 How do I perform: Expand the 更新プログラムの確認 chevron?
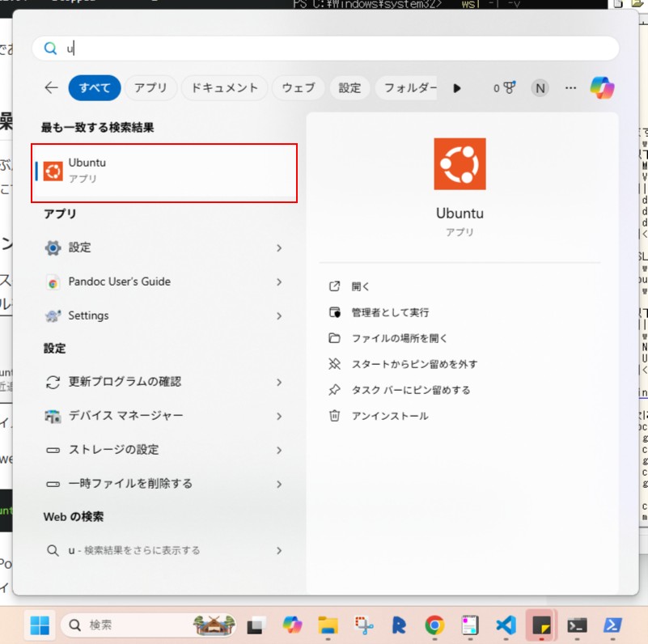(x=279, y=382)
